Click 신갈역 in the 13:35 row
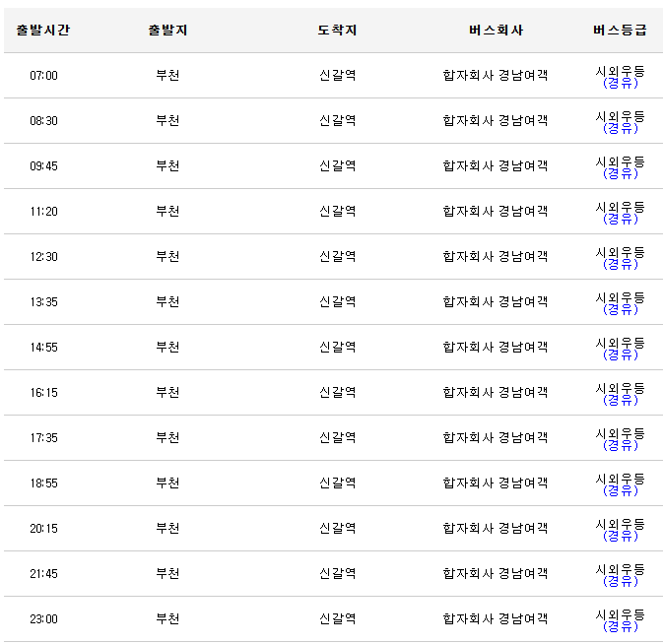 pos(338,301)
